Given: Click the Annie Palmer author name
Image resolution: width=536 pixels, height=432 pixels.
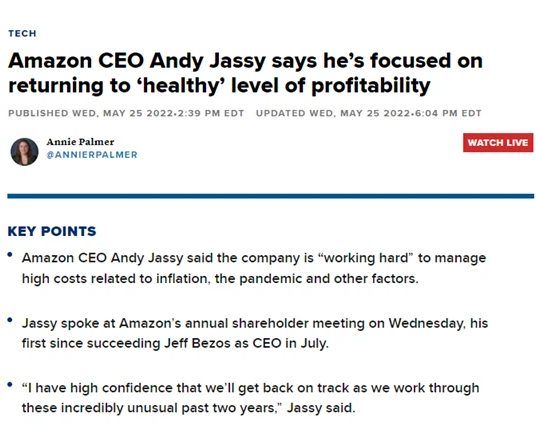Looking at the screenshot, I should [x=80, y=141].
